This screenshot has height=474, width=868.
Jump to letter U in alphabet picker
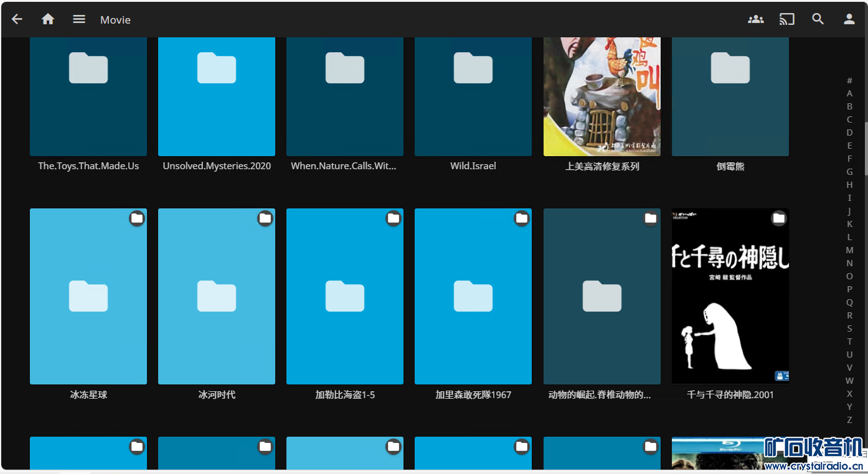[x=849, y=355]
